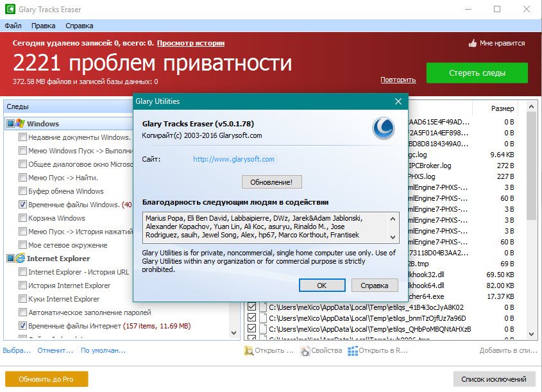This screenshot has width=542, height=392.
Task: Click the 'Свойства' properties icon
Action: (305, 350)
